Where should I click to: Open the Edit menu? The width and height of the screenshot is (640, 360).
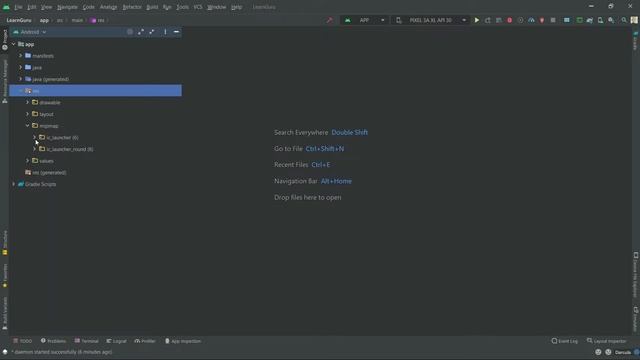31,7
